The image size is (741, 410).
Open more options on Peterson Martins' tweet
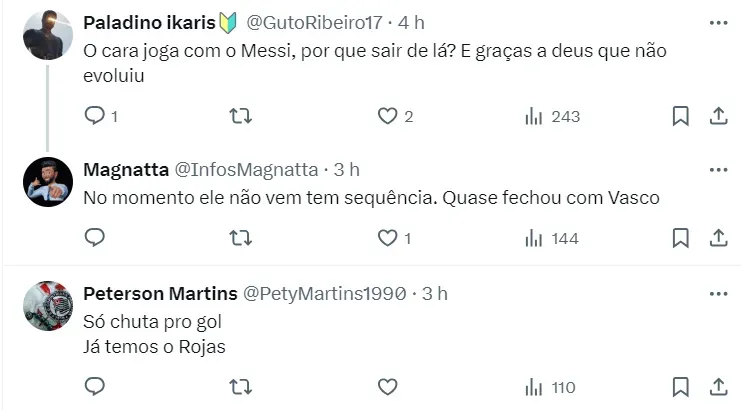717,293
